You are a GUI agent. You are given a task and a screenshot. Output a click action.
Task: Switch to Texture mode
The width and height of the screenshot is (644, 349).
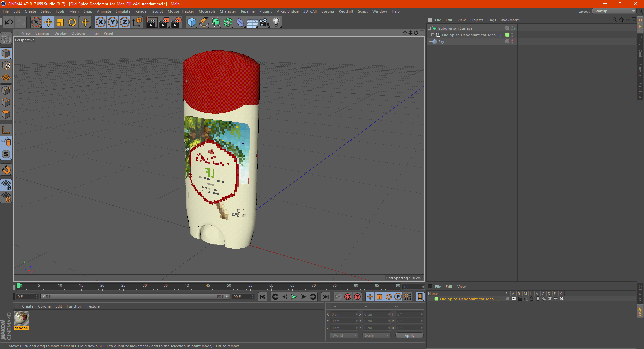tap(6, 66)
